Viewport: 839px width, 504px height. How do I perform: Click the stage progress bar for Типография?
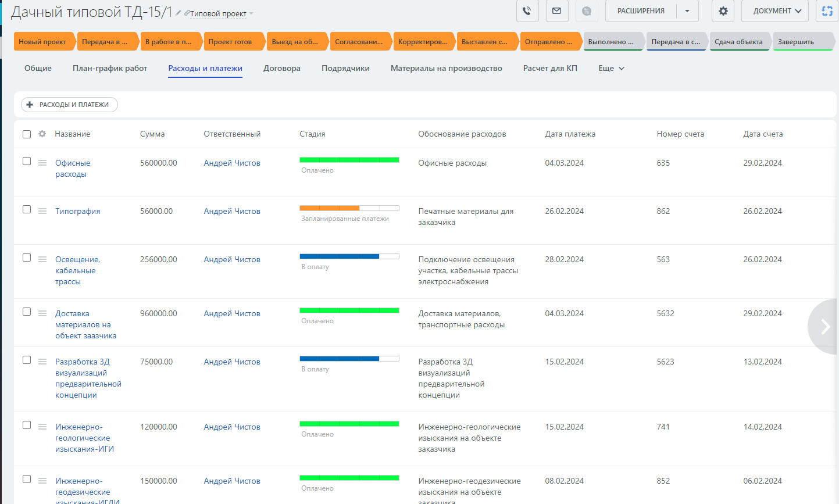(x=349, y=208)
